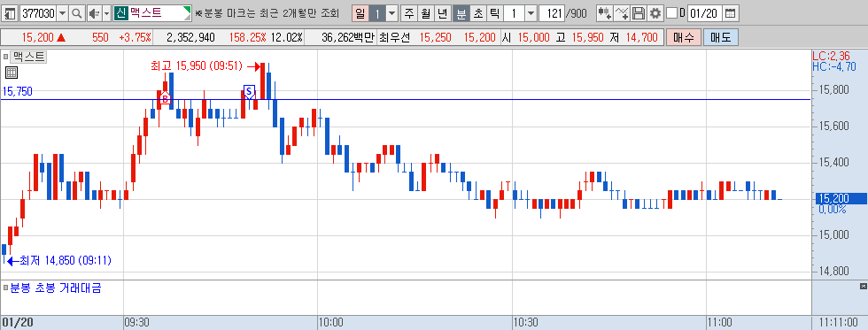Click the add candlestick chart icon
Image resolution: width=868 pixels, height=330 pixels.
605,13
